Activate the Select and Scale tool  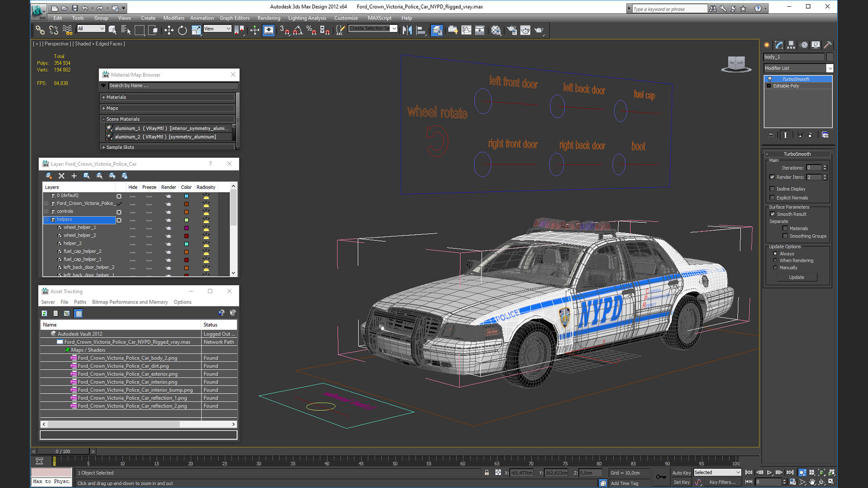pos(196,30)
